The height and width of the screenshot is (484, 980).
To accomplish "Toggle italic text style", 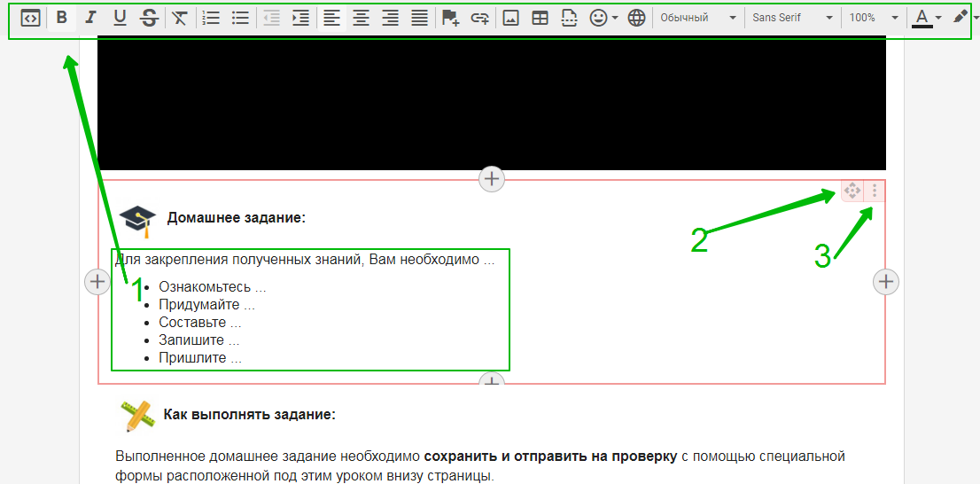I will pyautogui.click(x=90, y=18).
